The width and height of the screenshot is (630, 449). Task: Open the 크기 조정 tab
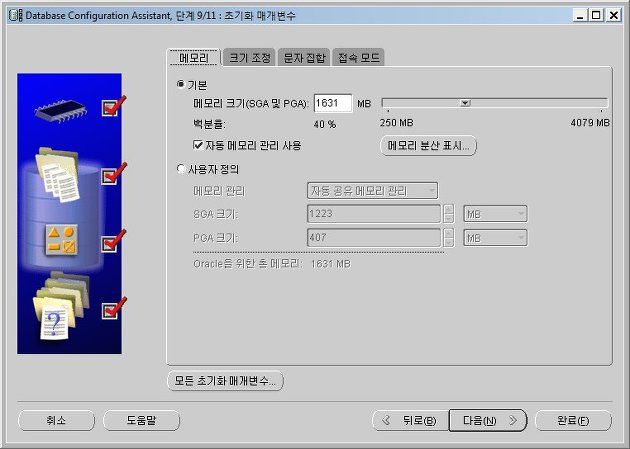[x=249, y=57]
